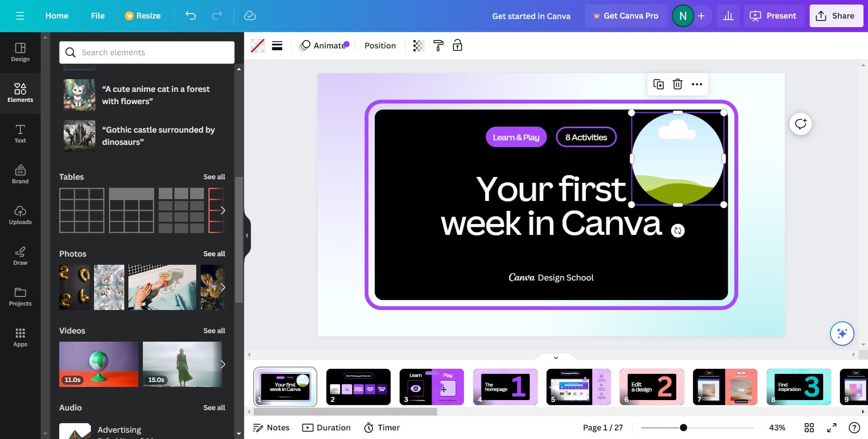The width and height of the screenshot is (868, 439).
Task: Expand more options with three dots menu
Action: click(x=697, y=84)
